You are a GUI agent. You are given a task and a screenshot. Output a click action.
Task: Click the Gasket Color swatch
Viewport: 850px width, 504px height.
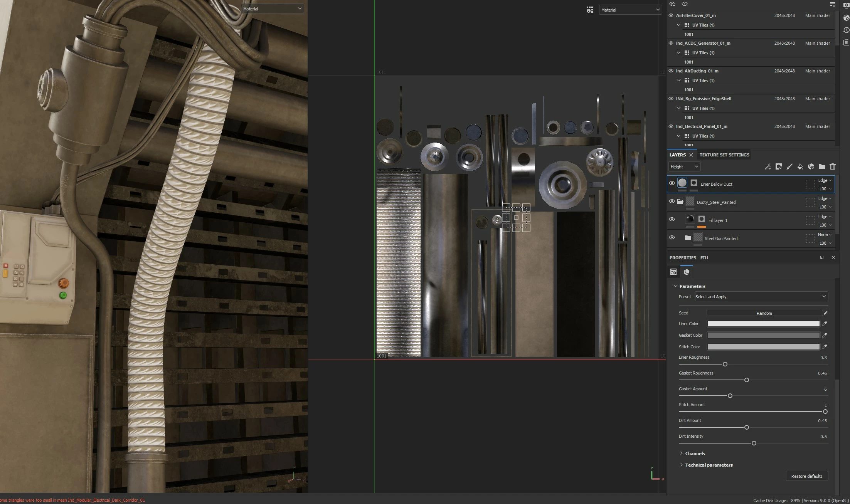[x=763, y=335]
